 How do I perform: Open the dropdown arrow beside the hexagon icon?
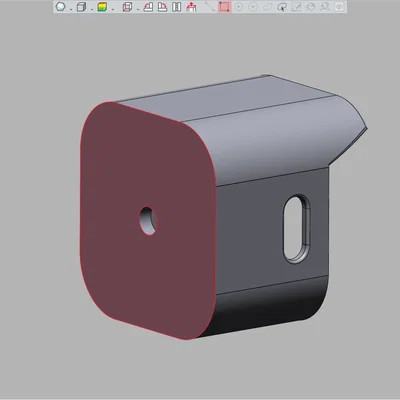coord(71,9)
